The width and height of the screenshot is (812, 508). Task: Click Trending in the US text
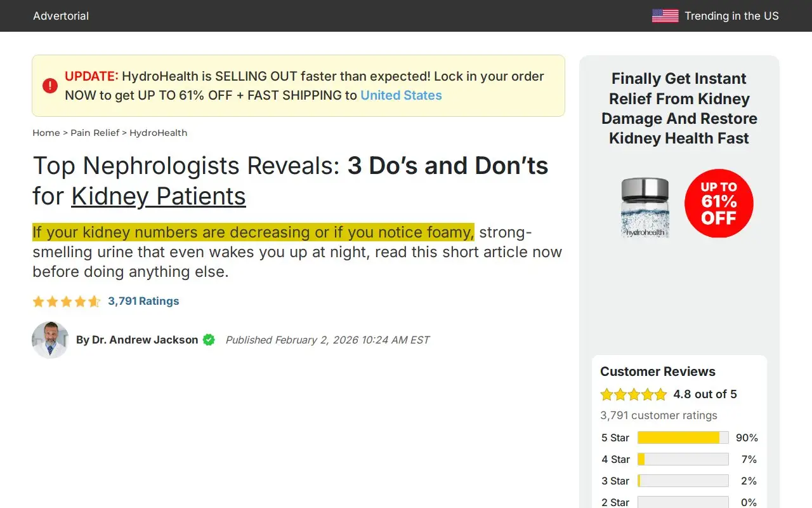[731, 16]
